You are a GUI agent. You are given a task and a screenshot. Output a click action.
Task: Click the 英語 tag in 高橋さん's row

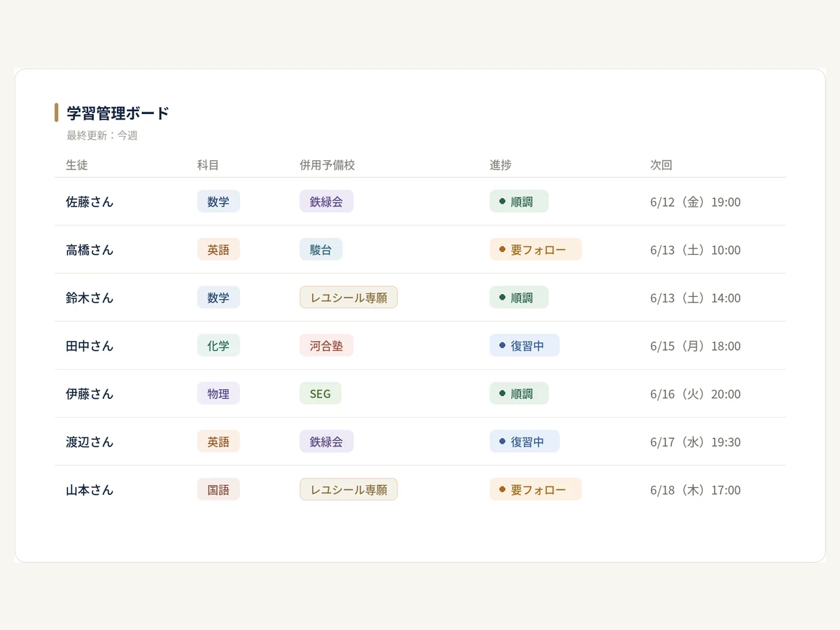218,250
